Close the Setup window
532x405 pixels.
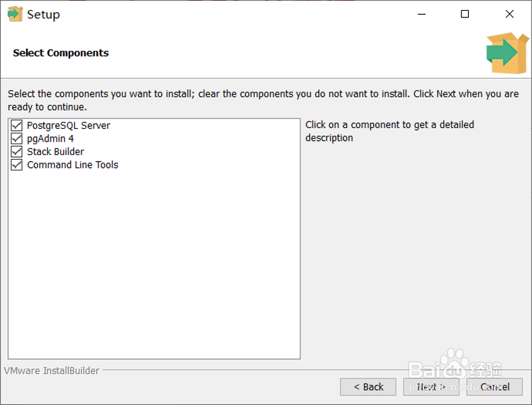[509, 14]
